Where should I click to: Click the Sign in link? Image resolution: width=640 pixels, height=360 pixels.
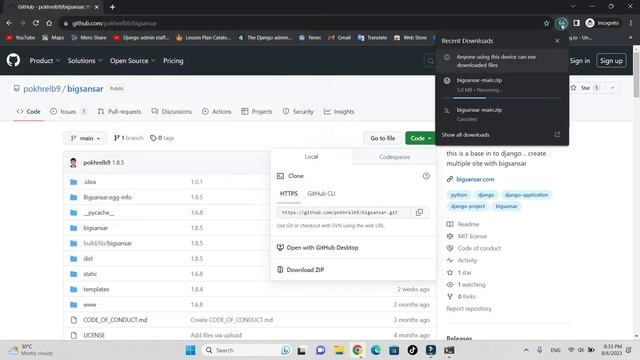click(x=580, y=61)
